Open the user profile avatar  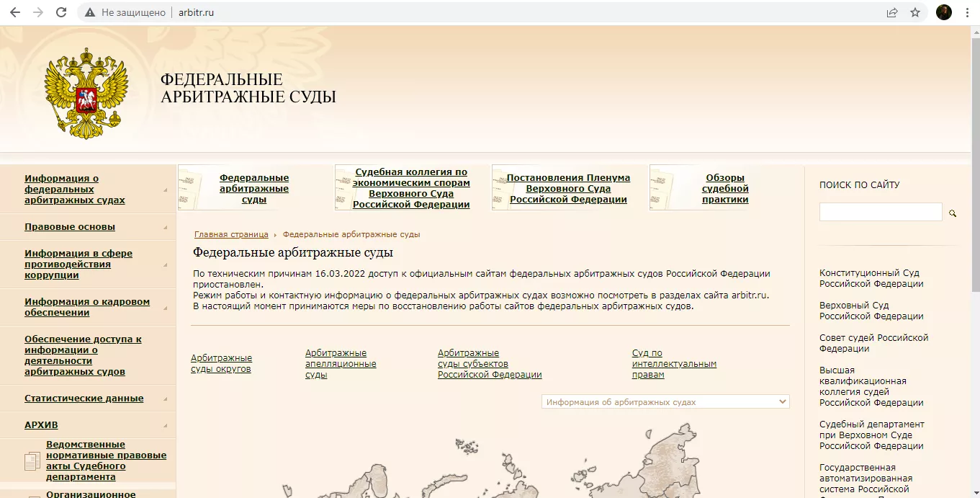tap(943, 12)
